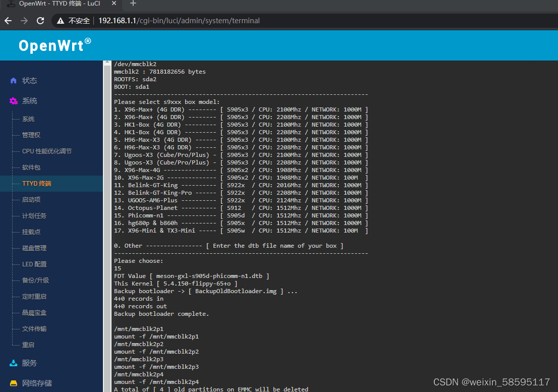Click 'umount -f /mnt/mmcblk2p3' line
The image size is (558, 392).
156,367
